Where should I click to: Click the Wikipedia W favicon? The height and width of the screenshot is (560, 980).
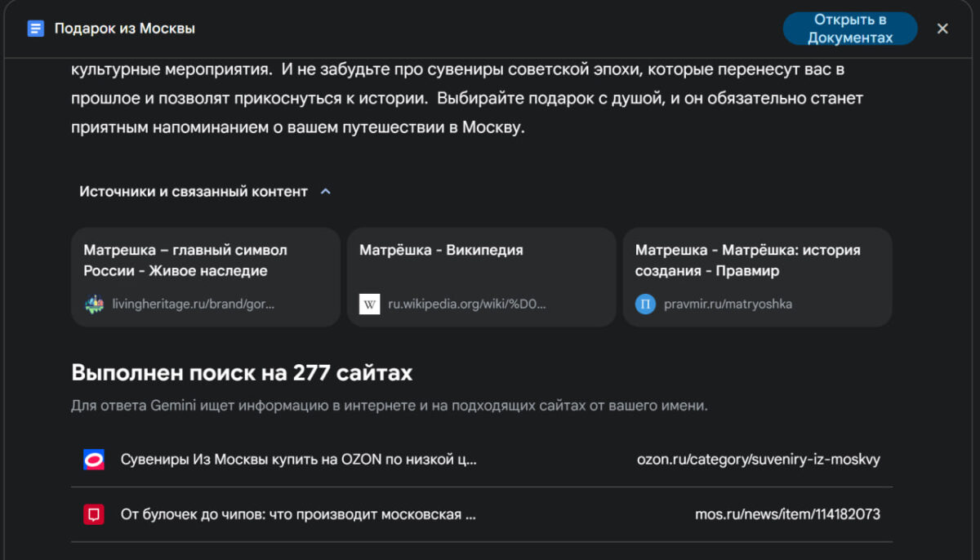[x=370, y=304]
